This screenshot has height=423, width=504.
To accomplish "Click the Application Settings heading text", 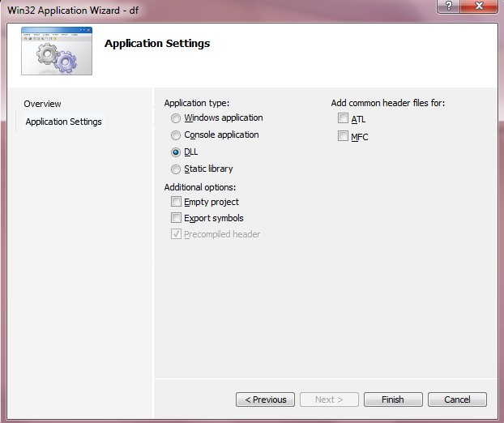I will click(157, 44).
